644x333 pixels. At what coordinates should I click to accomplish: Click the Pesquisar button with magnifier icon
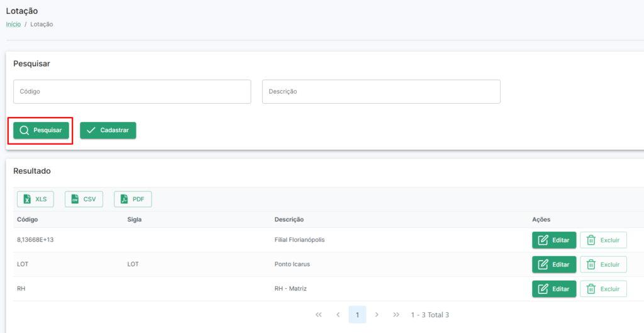pyautogui.click(x=41, y=130)
